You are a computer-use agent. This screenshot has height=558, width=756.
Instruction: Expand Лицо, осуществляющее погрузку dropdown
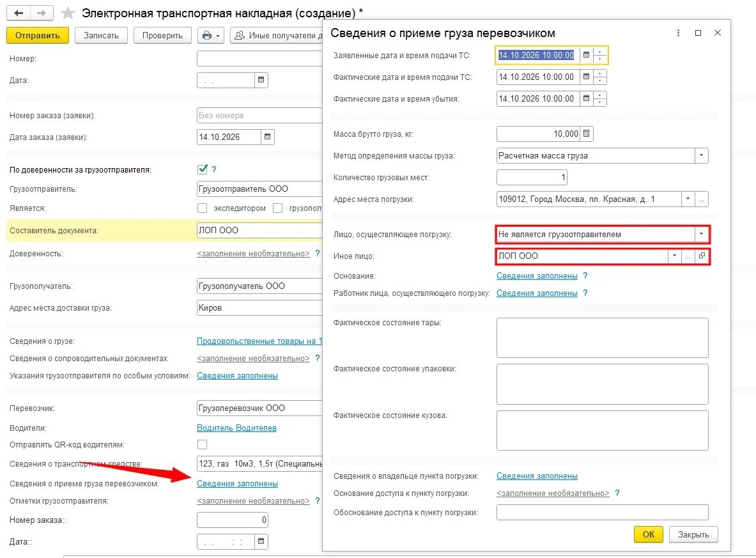[x=702, y=235]
